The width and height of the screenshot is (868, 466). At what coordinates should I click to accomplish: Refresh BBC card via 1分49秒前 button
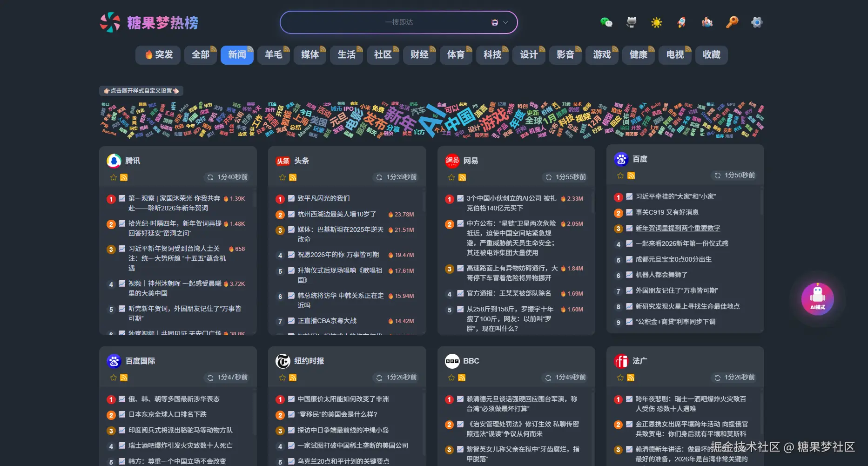tap(565, 378)
